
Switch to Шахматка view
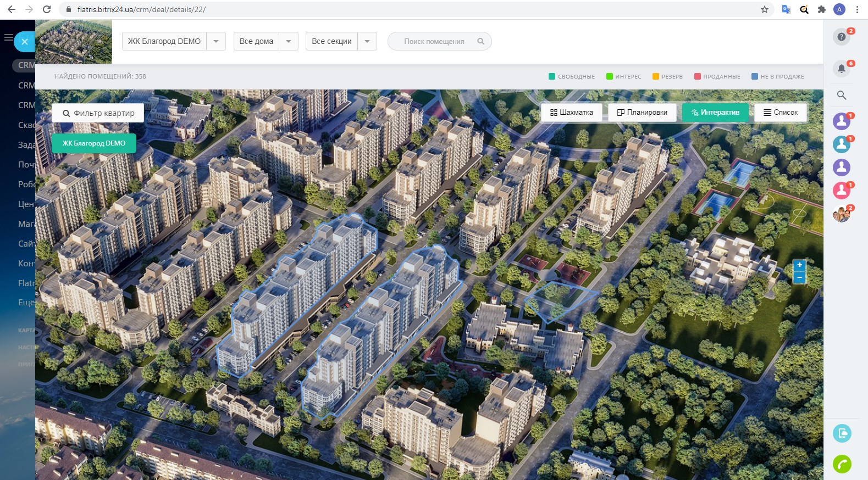(x=571, y=113)
